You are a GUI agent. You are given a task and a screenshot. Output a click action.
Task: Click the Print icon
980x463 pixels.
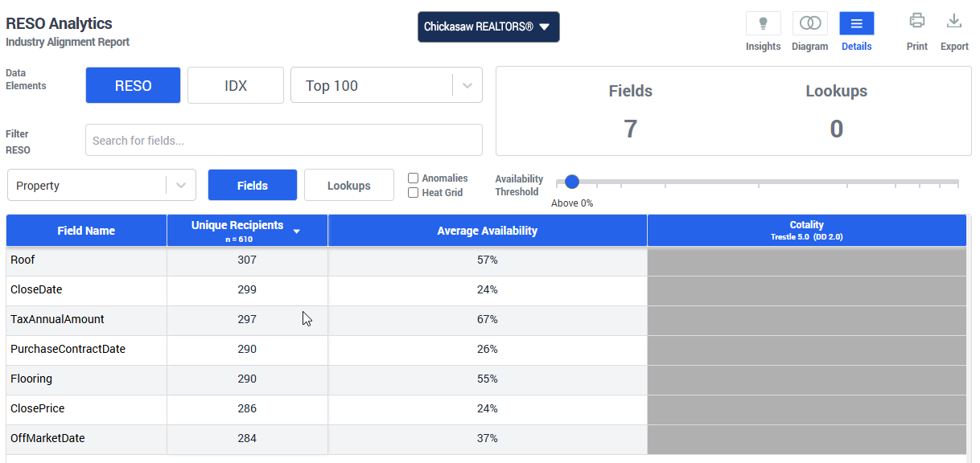[x=917, y=22]
